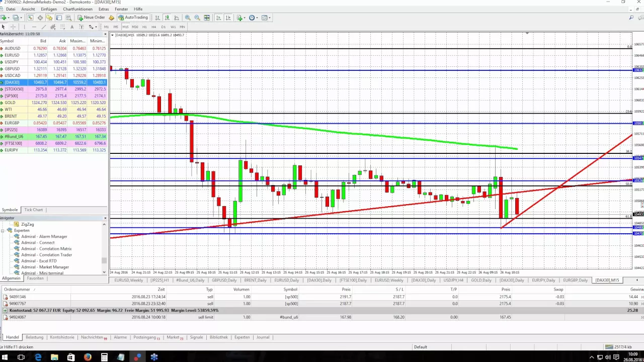The image size is (644, 362).
Task: Open Windows Store from the taskbar
Action: [x=71, y=357]
